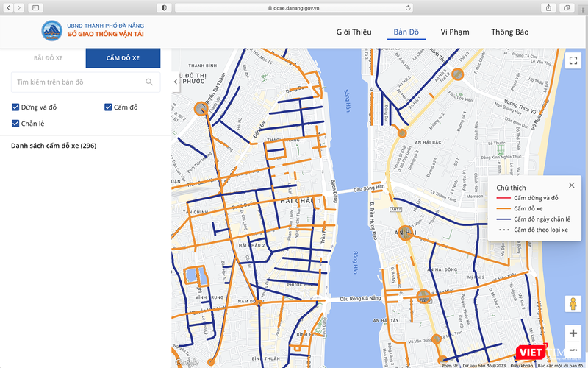
Task: Click the Safari share icon
Action: click(548, 7)
